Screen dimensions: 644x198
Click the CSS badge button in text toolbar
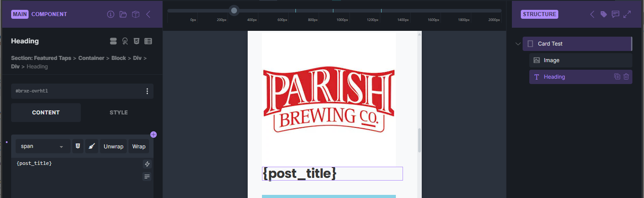tap(78, 146)
